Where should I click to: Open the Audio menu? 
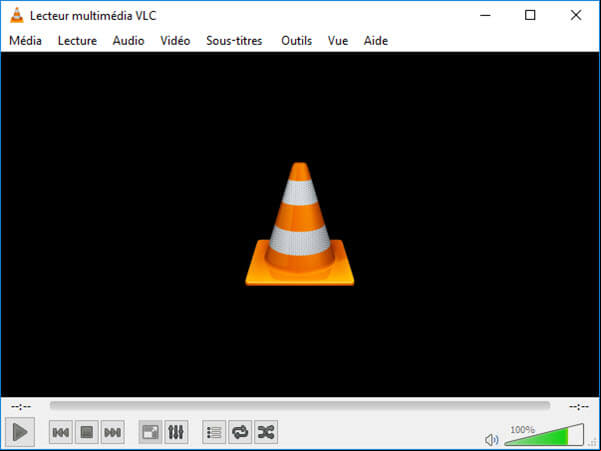128,41
